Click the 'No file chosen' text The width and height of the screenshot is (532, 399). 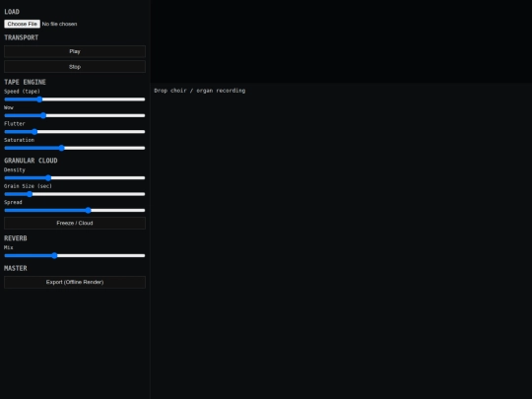[59, 24]
